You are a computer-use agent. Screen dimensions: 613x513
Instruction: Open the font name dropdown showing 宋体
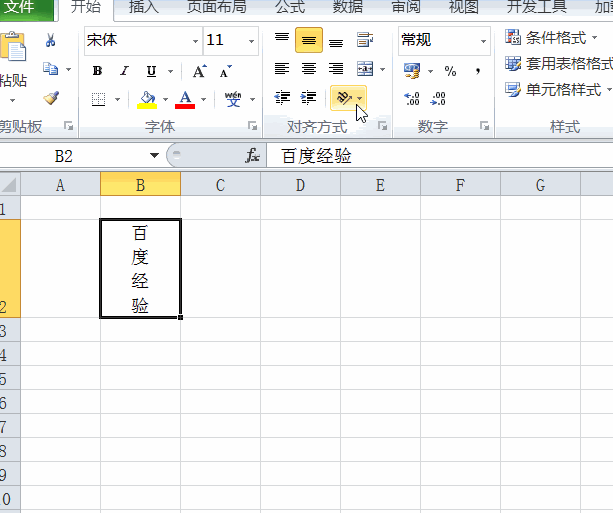point(195,41)
